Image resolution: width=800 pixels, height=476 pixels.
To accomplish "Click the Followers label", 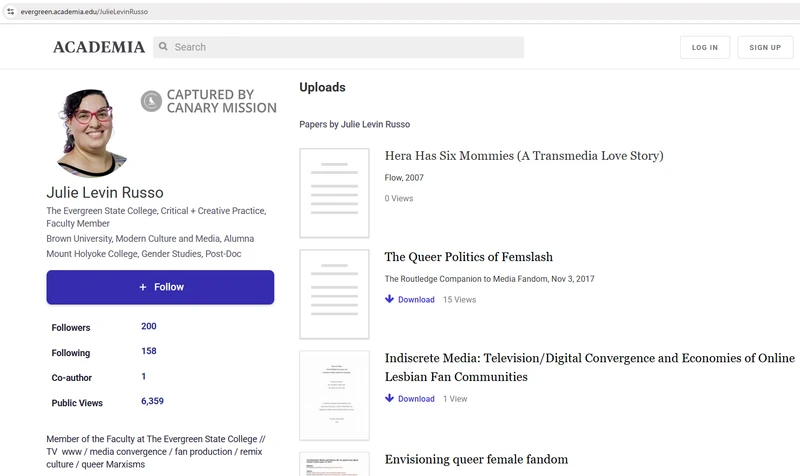I will pyautogui.click(x=70, y=328).
